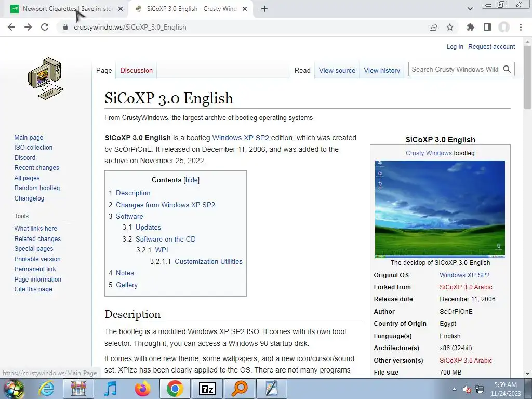Hide the Contents table

click(191, 180)
